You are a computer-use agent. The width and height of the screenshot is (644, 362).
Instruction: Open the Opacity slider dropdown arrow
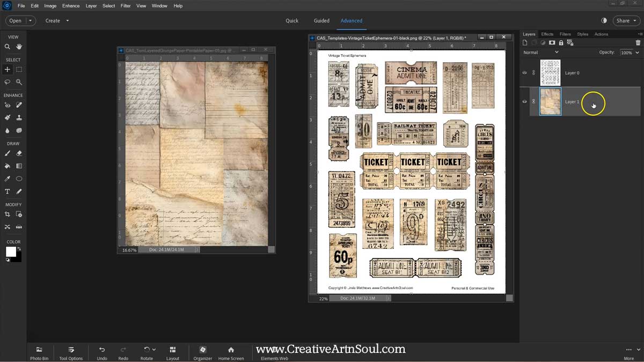click(x=637, y=53)
